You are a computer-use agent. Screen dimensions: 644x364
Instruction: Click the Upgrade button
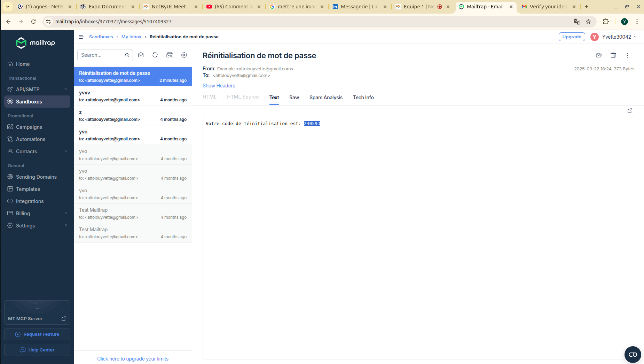coord(572,37)
